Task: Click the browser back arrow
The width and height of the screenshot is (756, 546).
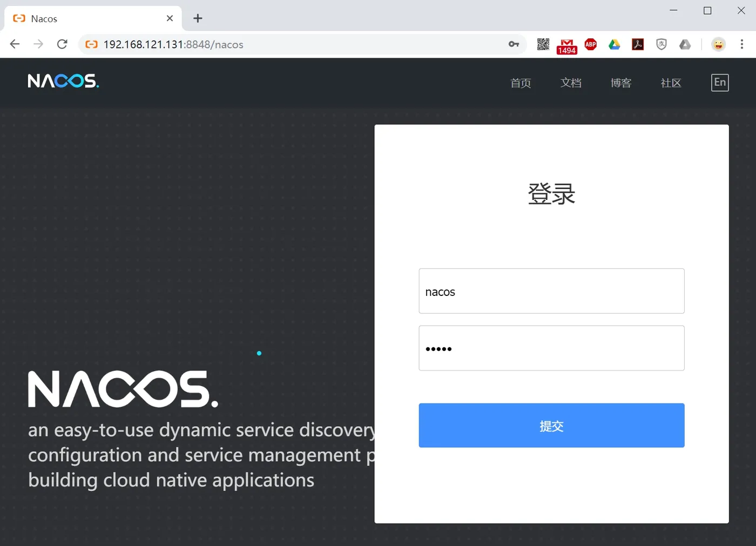Action: point(15,44)
